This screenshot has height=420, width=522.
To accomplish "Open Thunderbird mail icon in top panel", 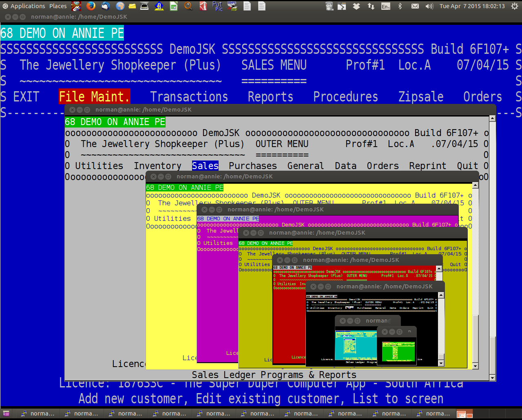I will point(105,6).
